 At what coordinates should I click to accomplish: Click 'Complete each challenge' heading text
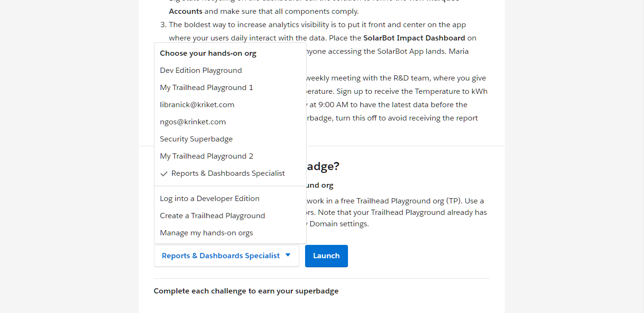(246, 291)
